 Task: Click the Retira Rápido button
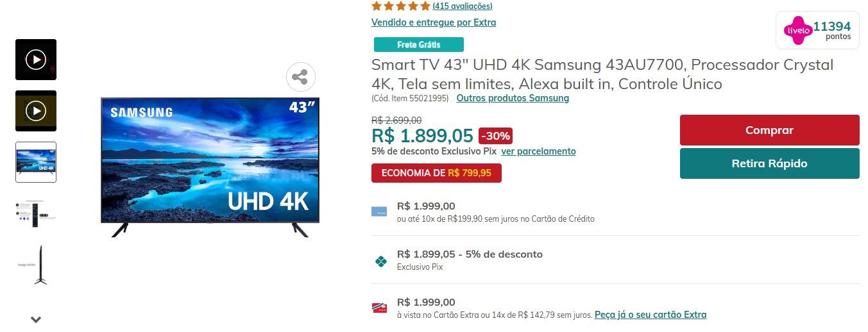point(769,163)
